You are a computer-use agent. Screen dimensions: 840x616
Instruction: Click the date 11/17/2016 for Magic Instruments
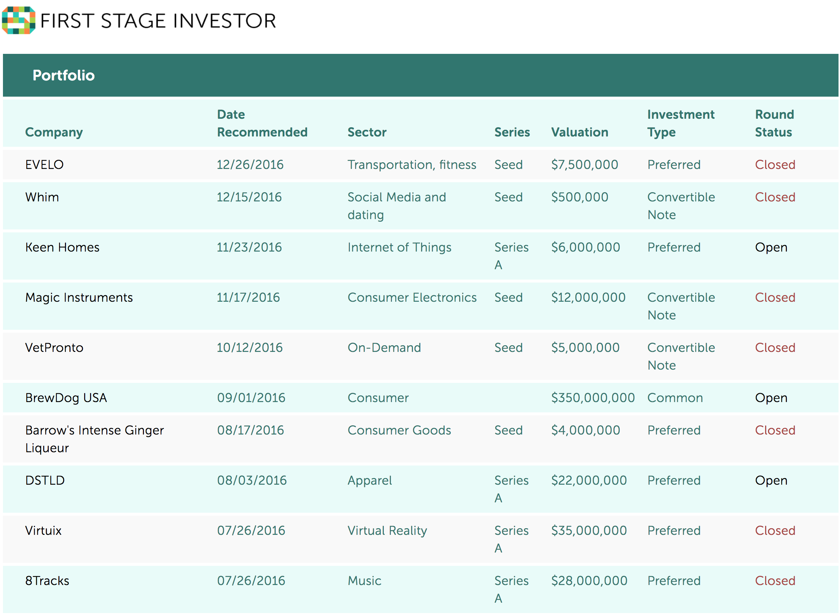[x=248, y=298]
